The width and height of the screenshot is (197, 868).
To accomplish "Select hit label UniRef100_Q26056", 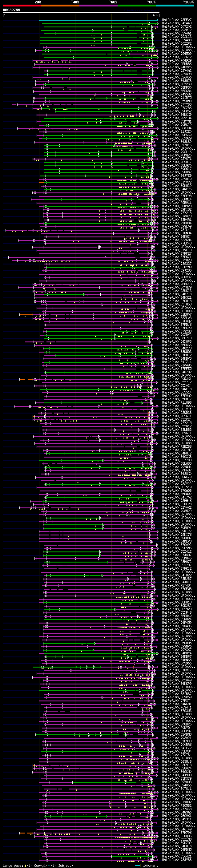I will click(x=177, y=78).
